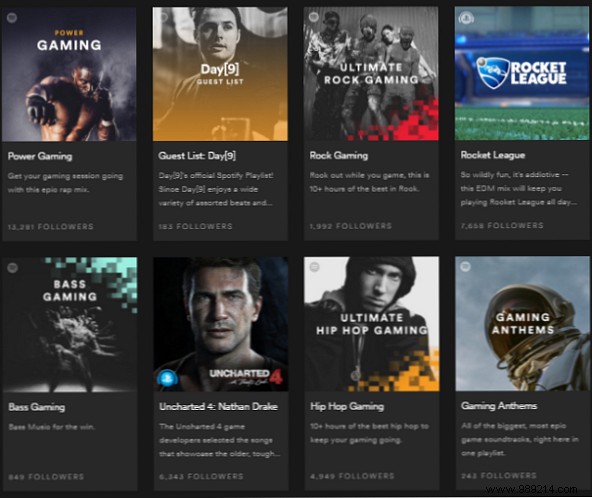The width and height of the screenshot is (592, 498).
Task: Click the Power Gaming title link
Action: (x=40, y=156)
